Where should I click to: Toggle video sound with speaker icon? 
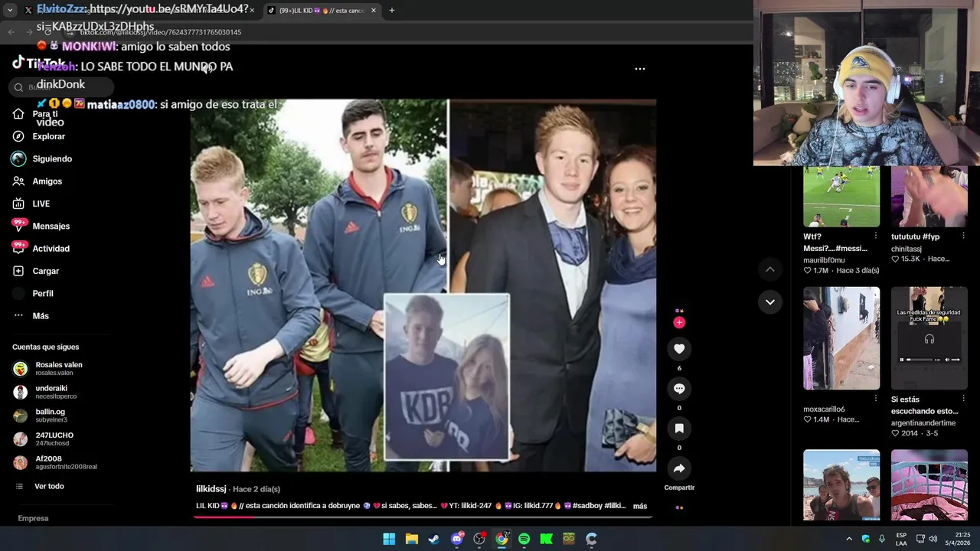tap(207, 69)
